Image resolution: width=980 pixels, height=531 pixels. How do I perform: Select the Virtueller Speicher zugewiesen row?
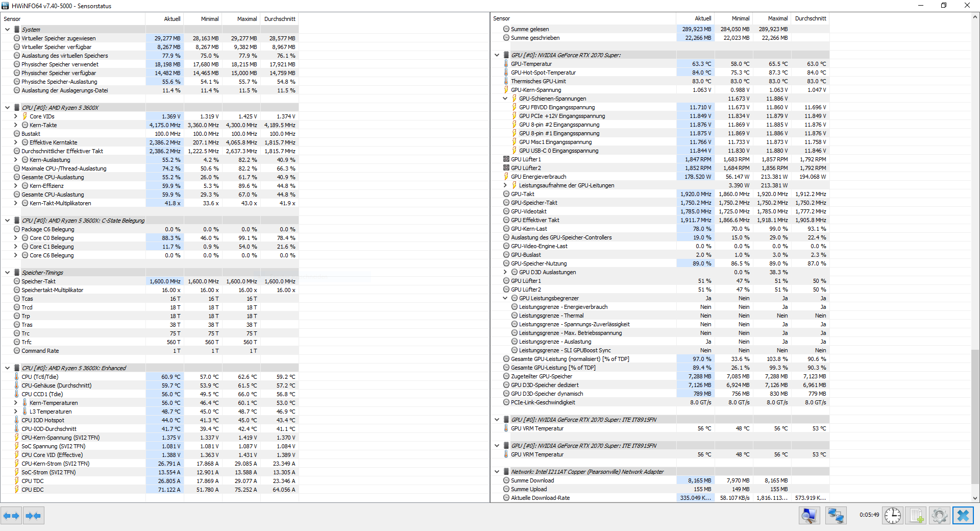click(x=150, y=38)
